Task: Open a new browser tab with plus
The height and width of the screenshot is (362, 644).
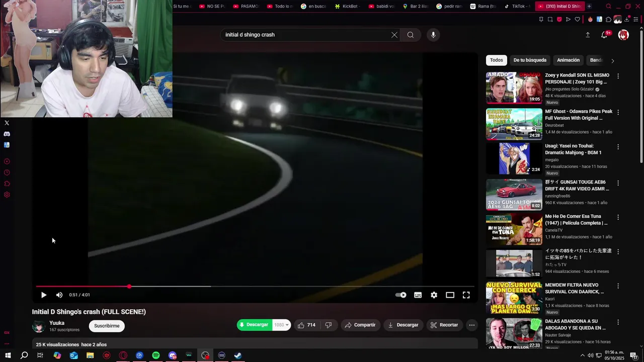Action: (x=589, y=7)
